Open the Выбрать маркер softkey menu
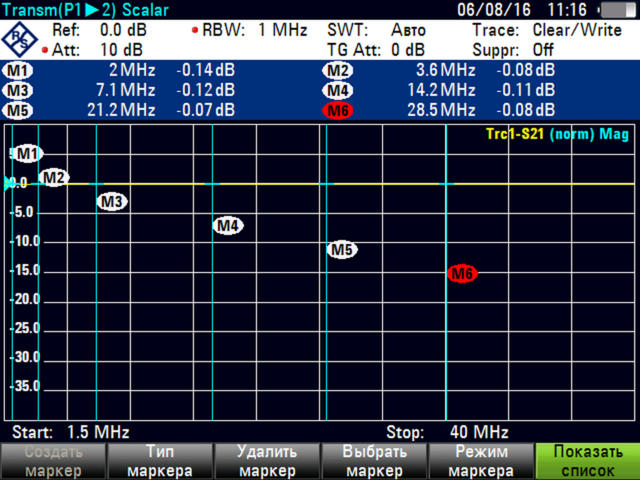This screenshot has height=480, width=640. coord(373,461)
